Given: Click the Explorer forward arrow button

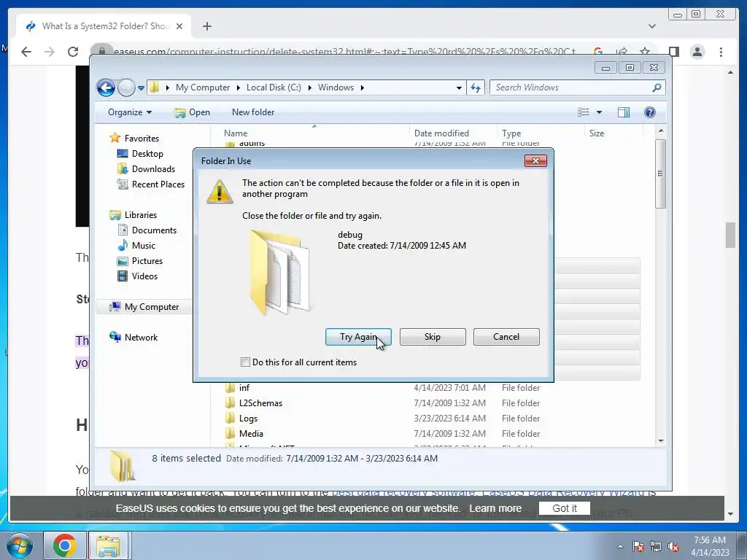Looking at the screenshot, I should coord(126,87).
